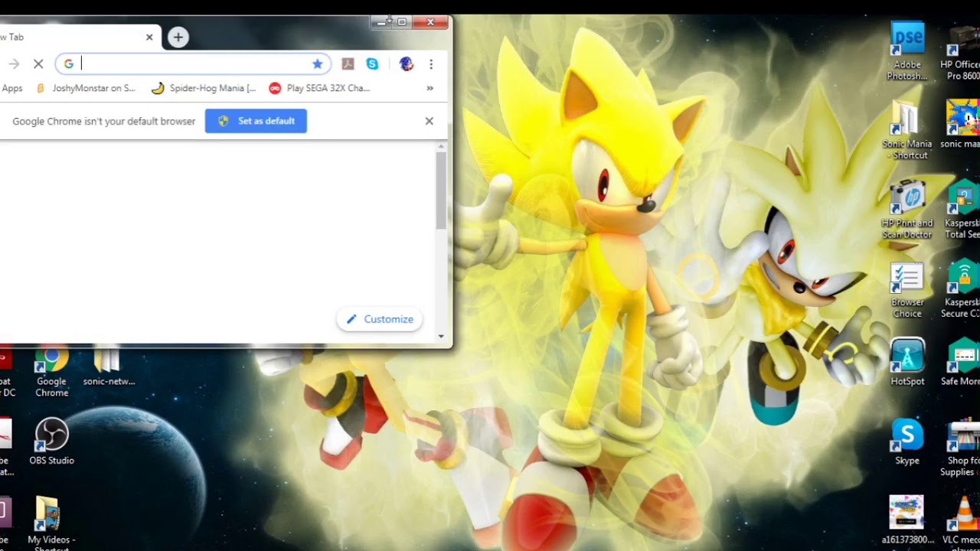Open the Adobe Acrobat extension icon
Screen dimensions: 980x551
348,64
